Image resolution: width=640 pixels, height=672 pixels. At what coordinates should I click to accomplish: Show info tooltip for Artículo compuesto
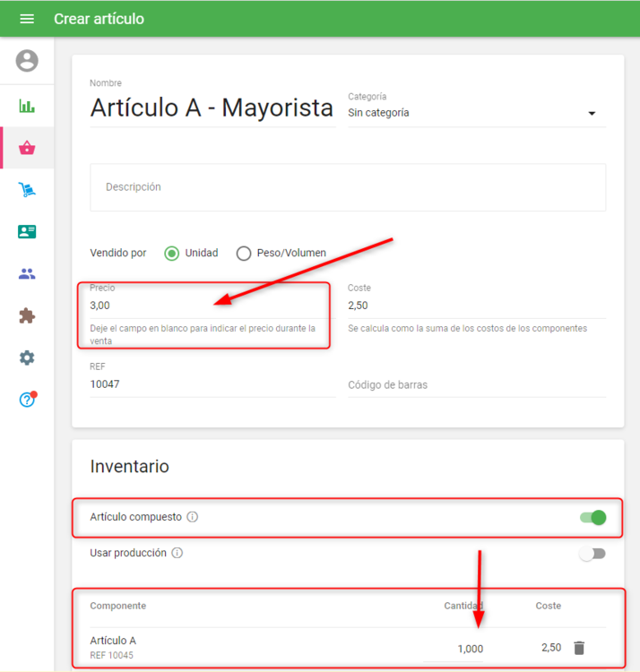point(193,517)
